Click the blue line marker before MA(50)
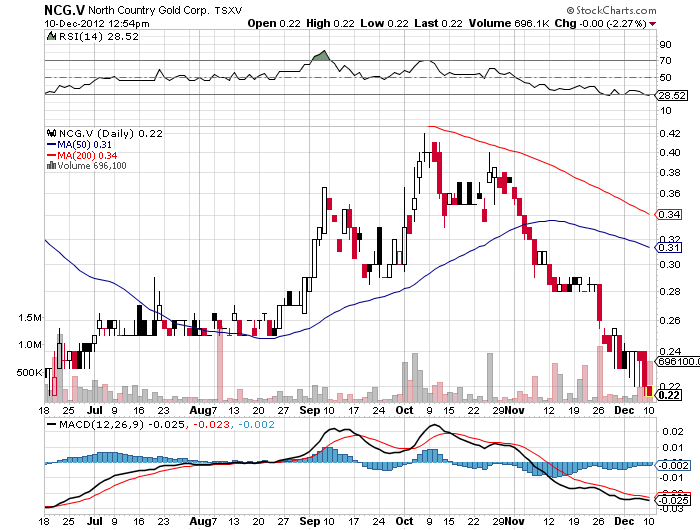The height and width of the screenshot is (530, 700). (x=51, y=145)
